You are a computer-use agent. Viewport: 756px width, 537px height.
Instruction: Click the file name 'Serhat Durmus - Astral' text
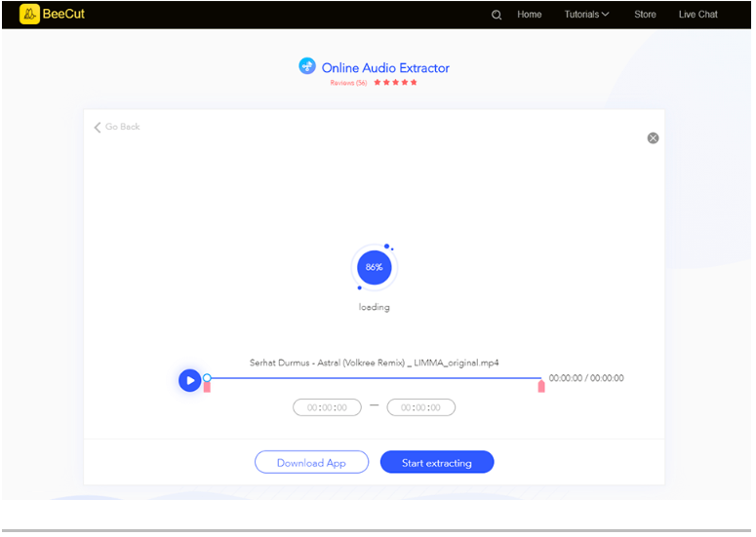pos(375,363)
